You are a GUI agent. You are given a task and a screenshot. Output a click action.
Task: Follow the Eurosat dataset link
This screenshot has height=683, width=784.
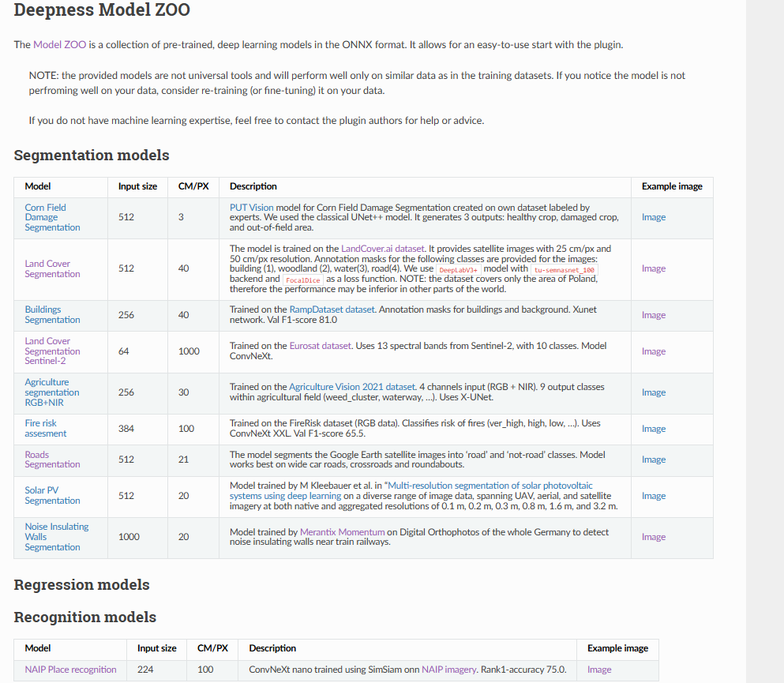320,346
